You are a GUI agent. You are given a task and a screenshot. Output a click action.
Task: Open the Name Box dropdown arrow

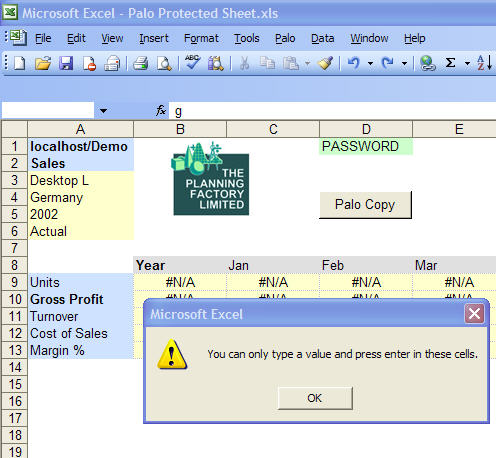tap(103, 111)
